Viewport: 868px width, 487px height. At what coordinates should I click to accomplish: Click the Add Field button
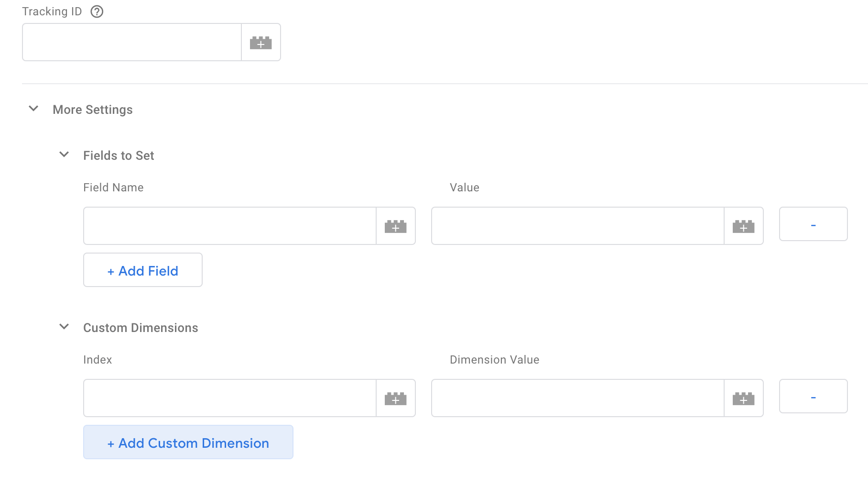point(143,270)
